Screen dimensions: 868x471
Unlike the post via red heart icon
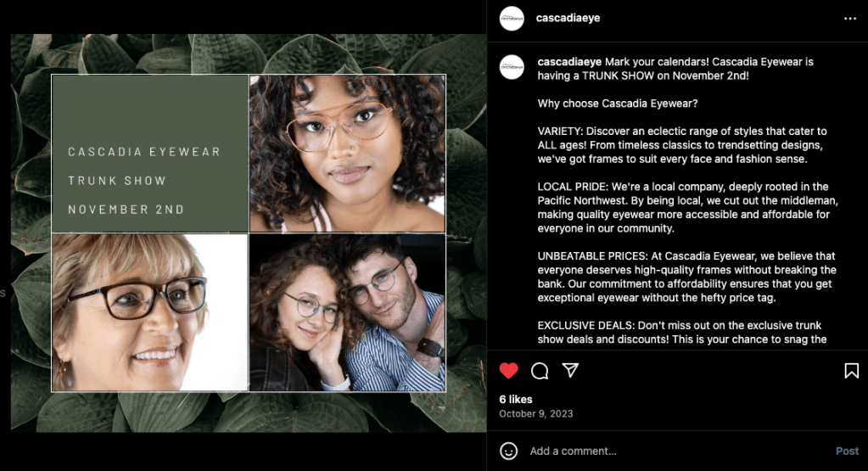(508, 371)
